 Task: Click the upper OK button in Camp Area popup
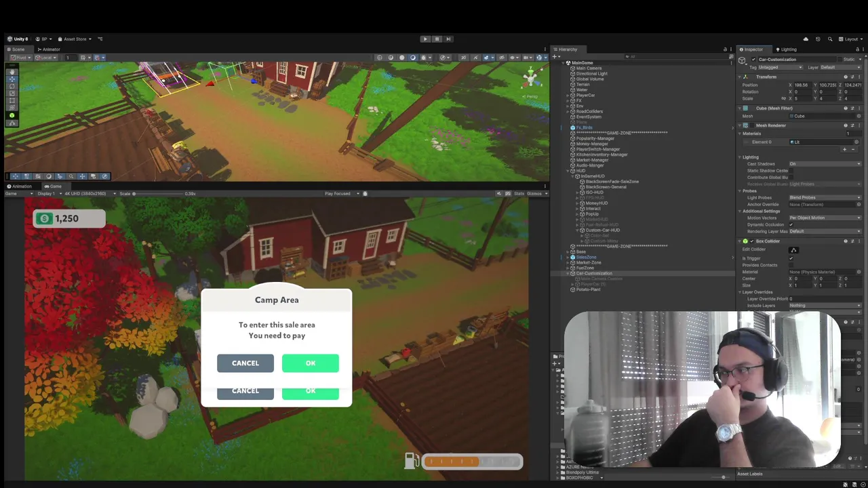point(311,363)
